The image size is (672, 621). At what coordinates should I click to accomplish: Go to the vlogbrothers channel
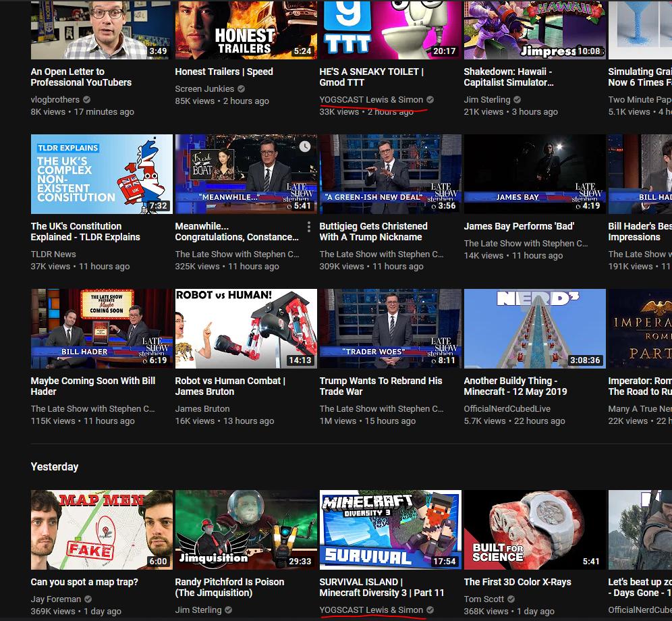[x=55, y=99]
